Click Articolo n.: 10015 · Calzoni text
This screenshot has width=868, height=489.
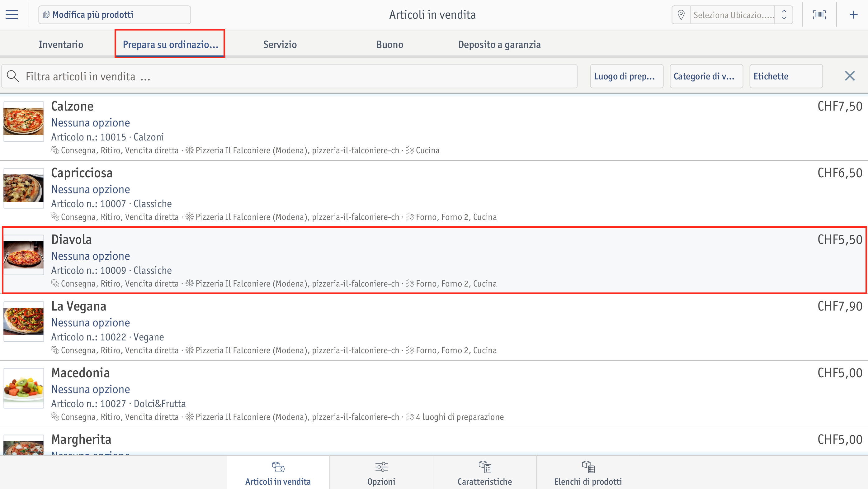click(x=107, y=137)
